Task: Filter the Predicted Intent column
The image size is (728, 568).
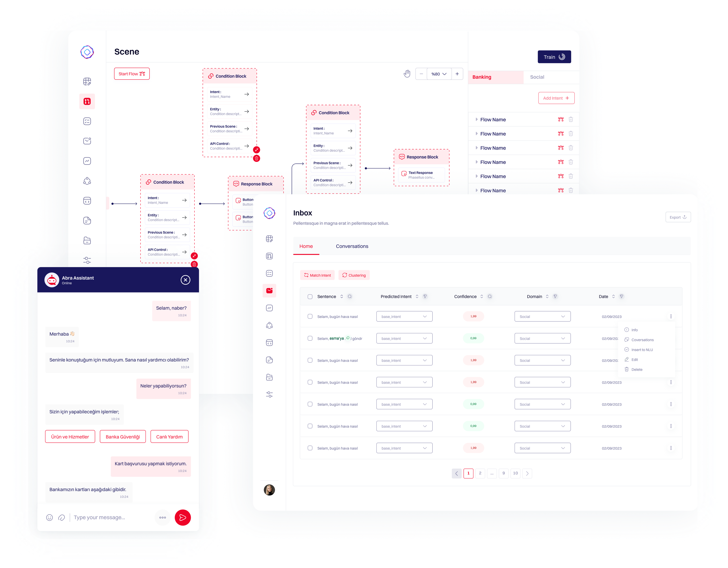Action: (425, 296)
